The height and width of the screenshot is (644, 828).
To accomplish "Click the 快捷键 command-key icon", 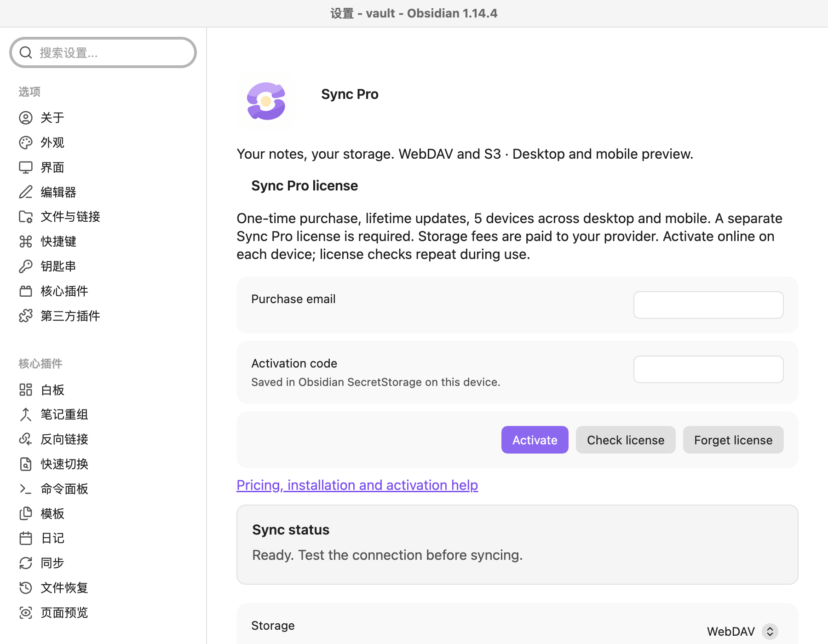I will click(26, 241).
